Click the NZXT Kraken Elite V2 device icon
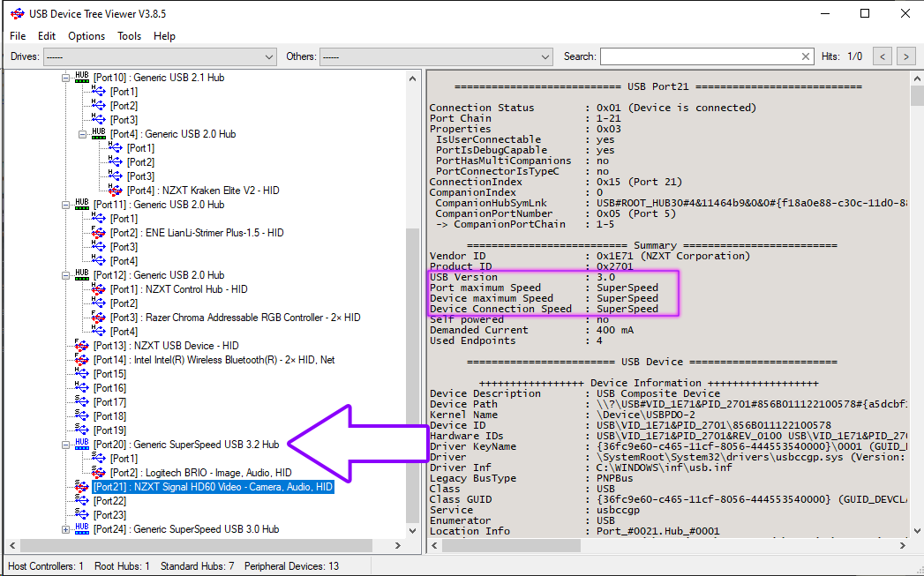 116,191
